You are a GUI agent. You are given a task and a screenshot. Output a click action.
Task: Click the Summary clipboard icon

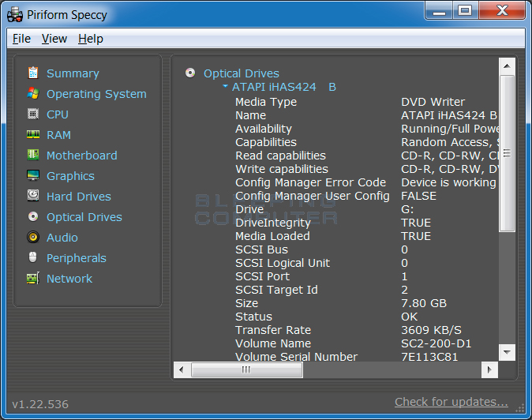pos(33,73)
